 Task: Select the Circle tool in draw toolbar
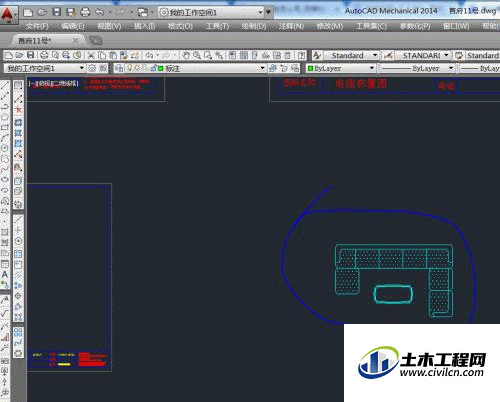coord(5,148)
